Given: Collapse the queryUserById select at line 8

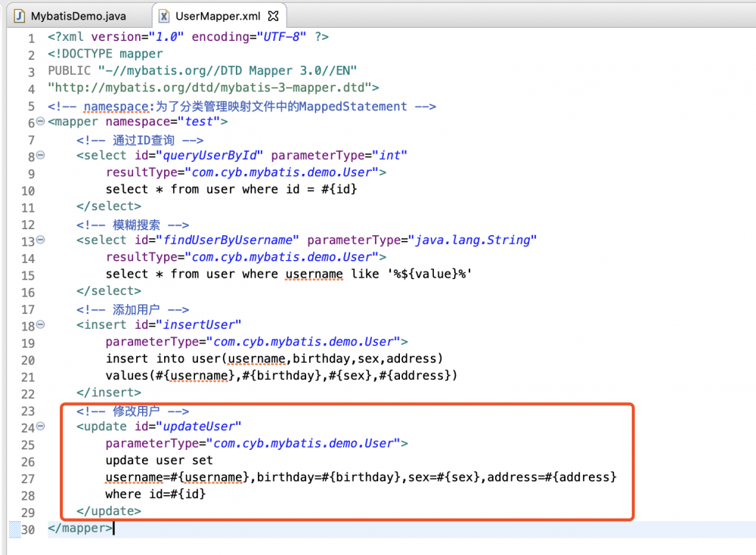Looking at the screenshot, I should pos(41,155).
